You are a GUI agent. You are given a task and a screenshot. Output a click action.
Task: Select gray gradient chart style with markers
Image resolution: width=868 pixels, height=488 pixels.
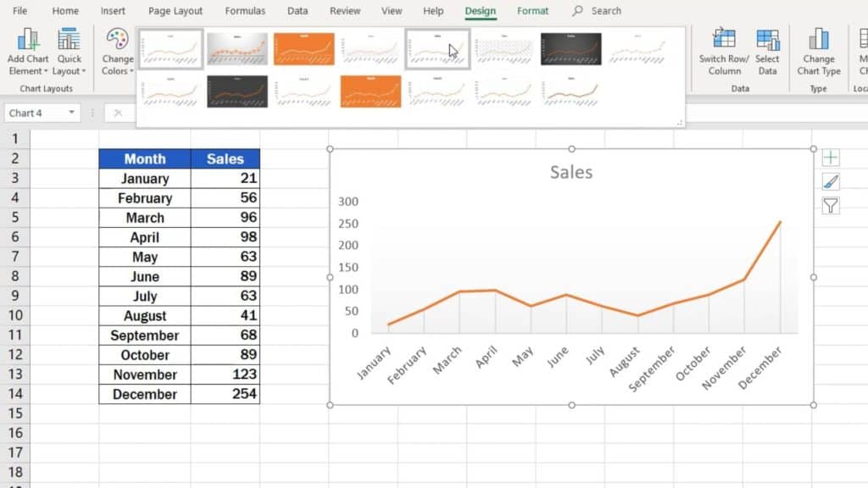click(x=237, y=49)
